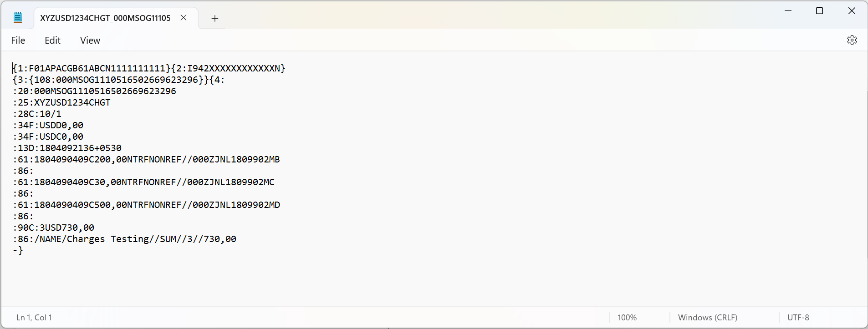Click the Notepad application icon
Screen dimensions: 868x329
point(18,17)
